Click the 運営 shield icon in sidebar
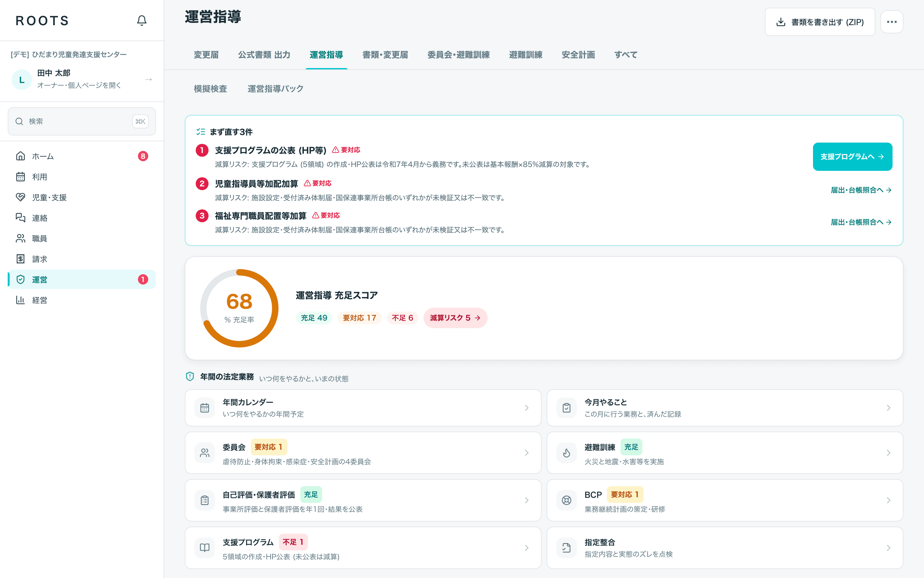 pos(21,279)
